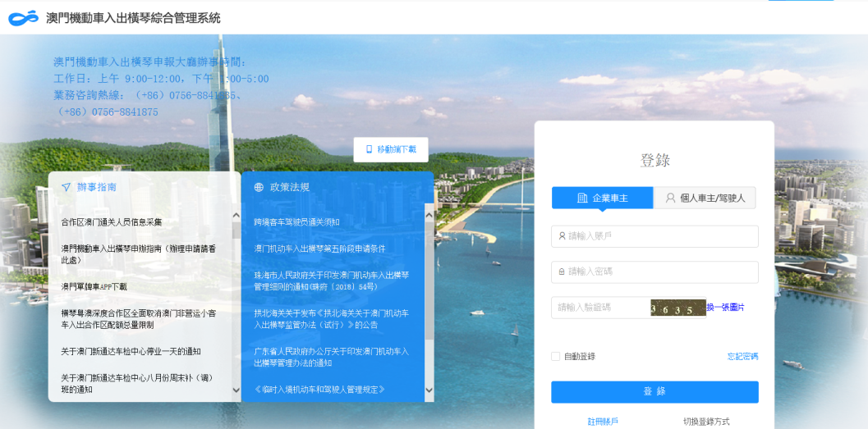Switch to 個人車主/驾驶人 tab
868x429 pixels.
point(705,198)
